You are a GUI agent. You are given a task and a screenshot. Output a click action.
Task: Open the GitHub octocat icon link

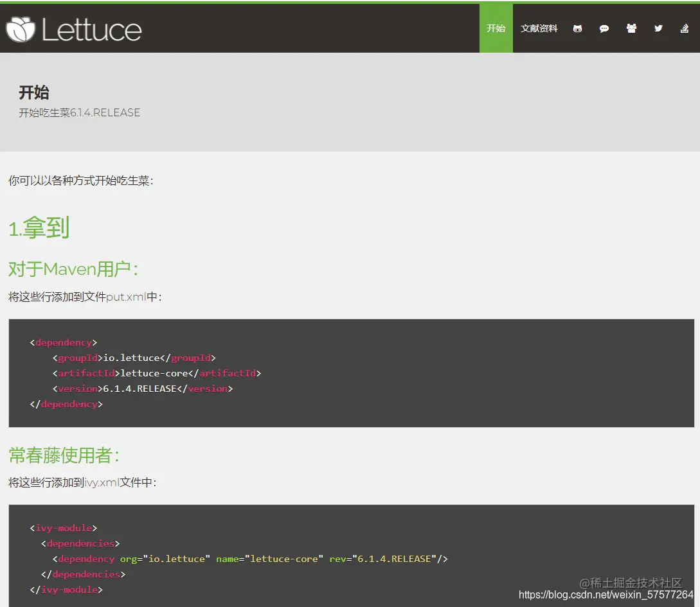577,28
